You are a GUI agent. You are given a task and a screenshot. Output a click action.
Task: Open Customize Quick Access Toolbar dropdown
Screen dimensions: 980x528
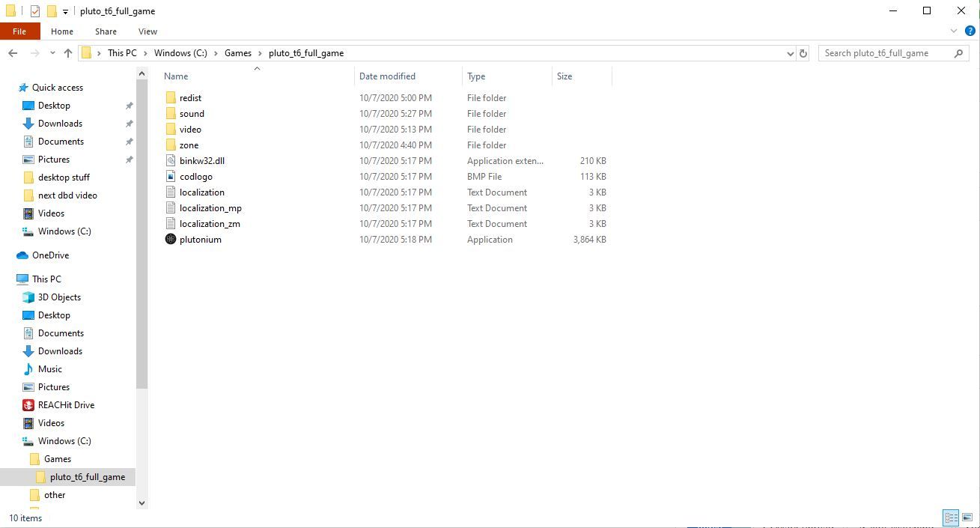click(65, 11)
